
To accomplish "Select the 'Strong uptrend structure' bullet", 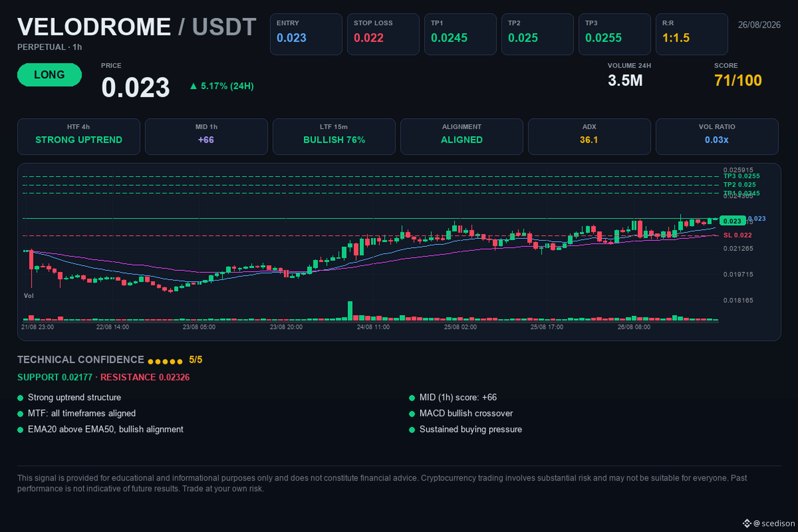I will tap(69, 397).
